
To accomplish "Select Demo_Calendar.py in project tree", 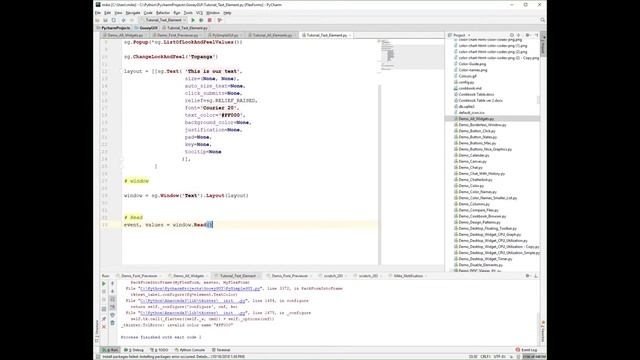I will coord(473,156).
